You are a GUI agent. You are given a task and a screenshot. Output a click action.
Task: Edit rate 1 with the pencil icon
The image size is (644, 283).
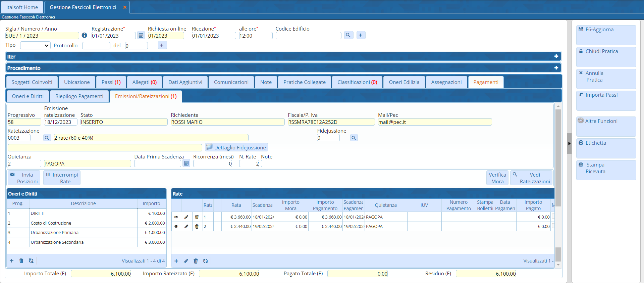coord(186,217)
